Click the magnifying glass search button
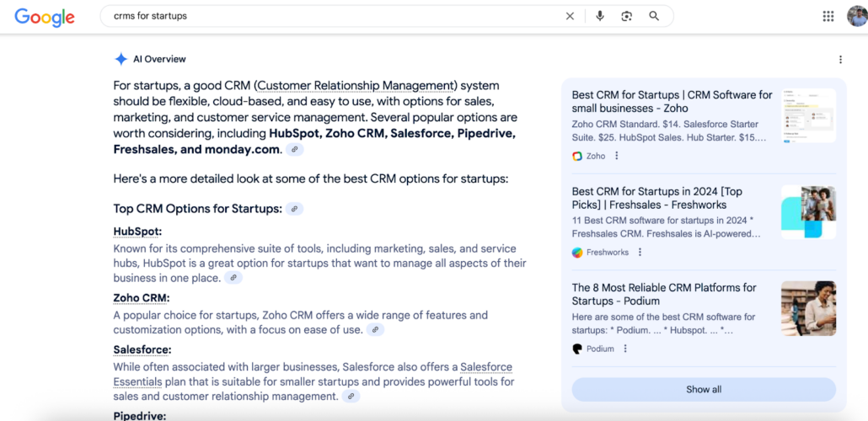 point(654,16)
